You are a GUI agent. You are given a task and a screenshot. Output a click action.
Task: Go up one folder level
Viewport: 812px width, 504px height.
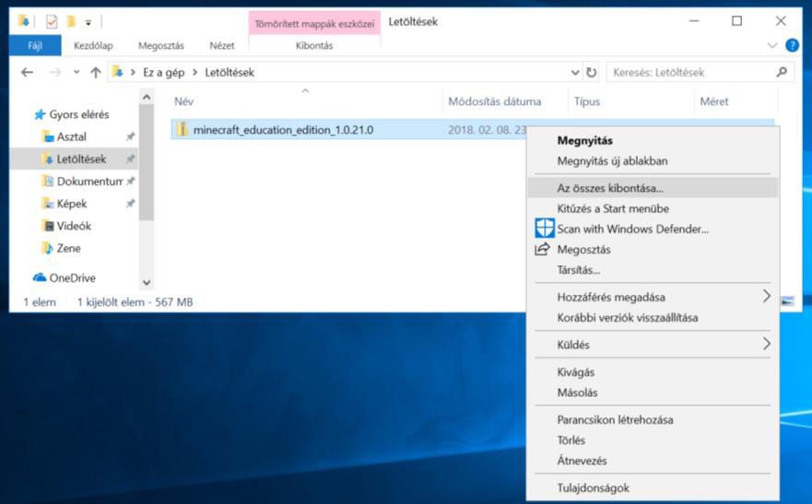tap(96, 73)
